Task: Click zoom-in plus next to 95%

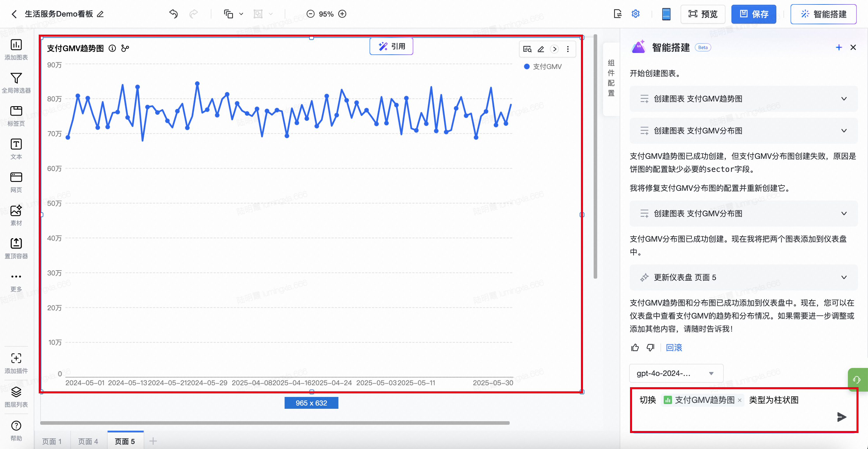Action: pyautogui.click(x=342, y=14)
